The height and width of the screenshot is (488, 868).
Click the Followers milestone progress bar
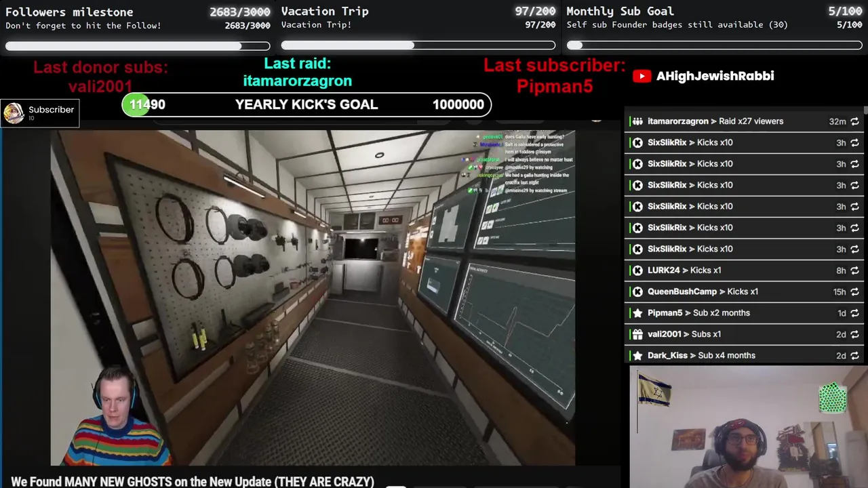138,46
